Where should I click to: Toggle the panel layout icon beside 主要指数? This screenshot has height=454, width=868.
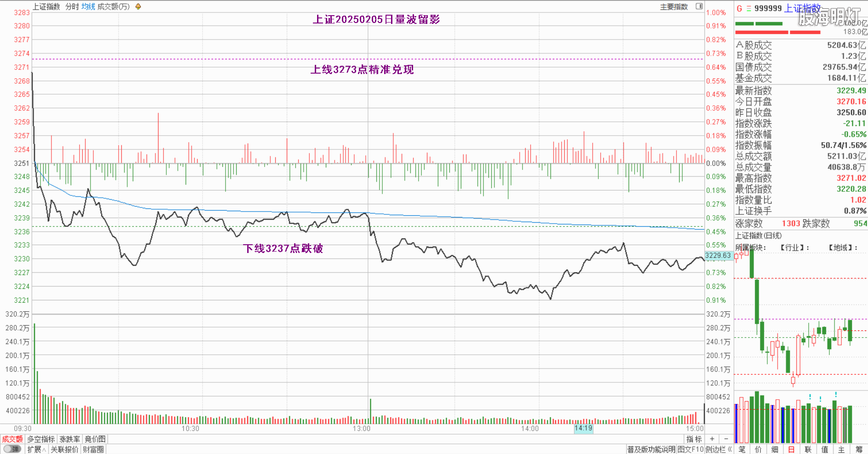pyautogui.click(x=699, y=6)
